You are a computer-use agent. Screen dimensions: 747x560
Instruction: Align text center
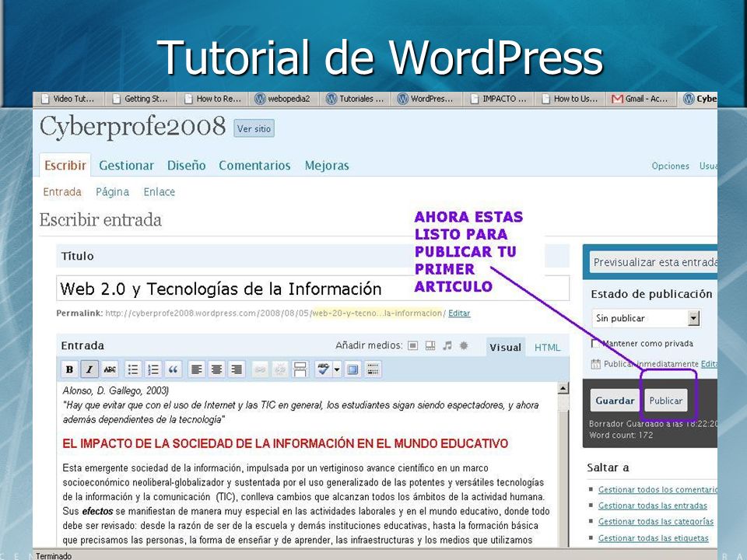[216, 369]
